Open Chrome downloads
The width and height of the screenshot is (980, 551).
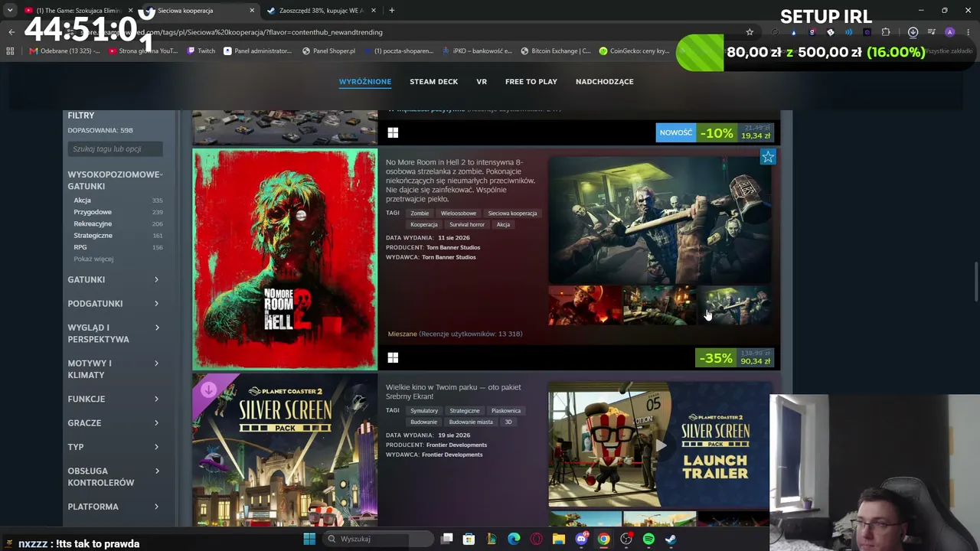pyautogui.click(x=913, y=32)
